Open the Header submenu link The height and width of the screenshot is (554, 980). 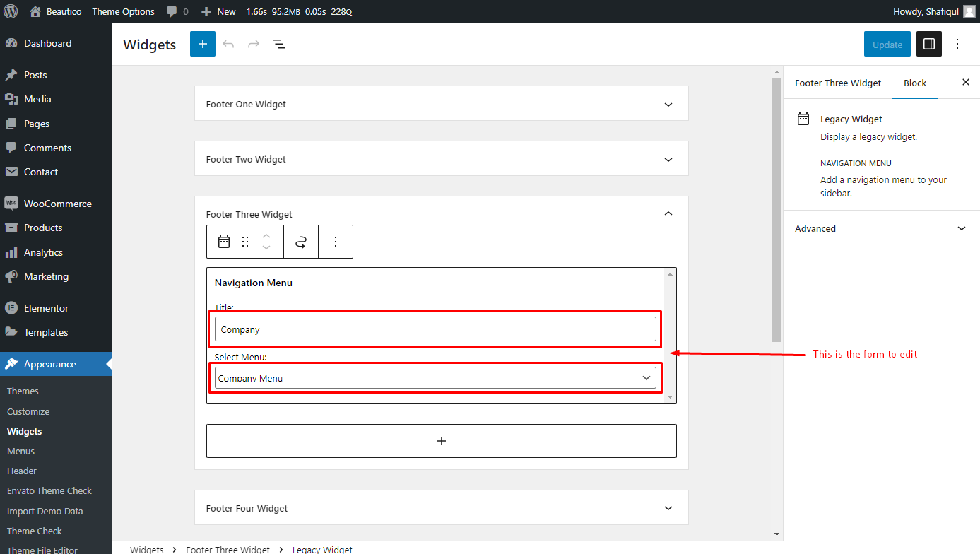coord(22,471)
